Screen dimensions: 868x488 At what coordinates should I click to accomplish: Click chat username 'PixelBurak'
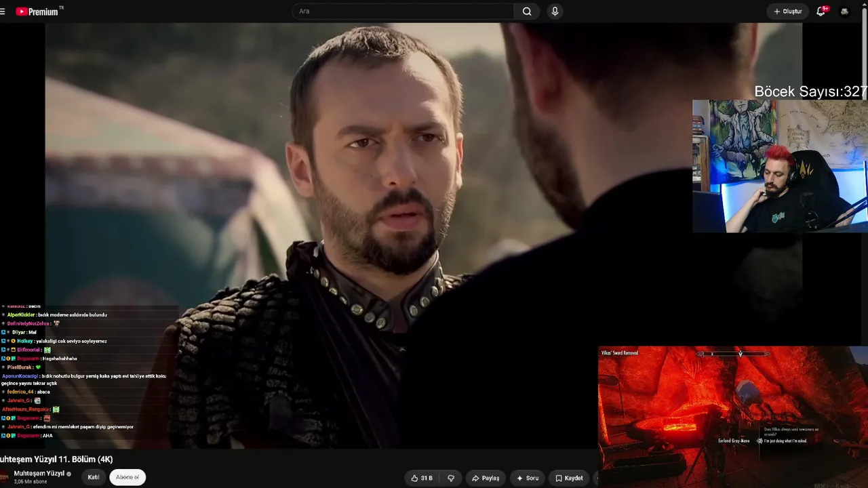click(20, 367)
